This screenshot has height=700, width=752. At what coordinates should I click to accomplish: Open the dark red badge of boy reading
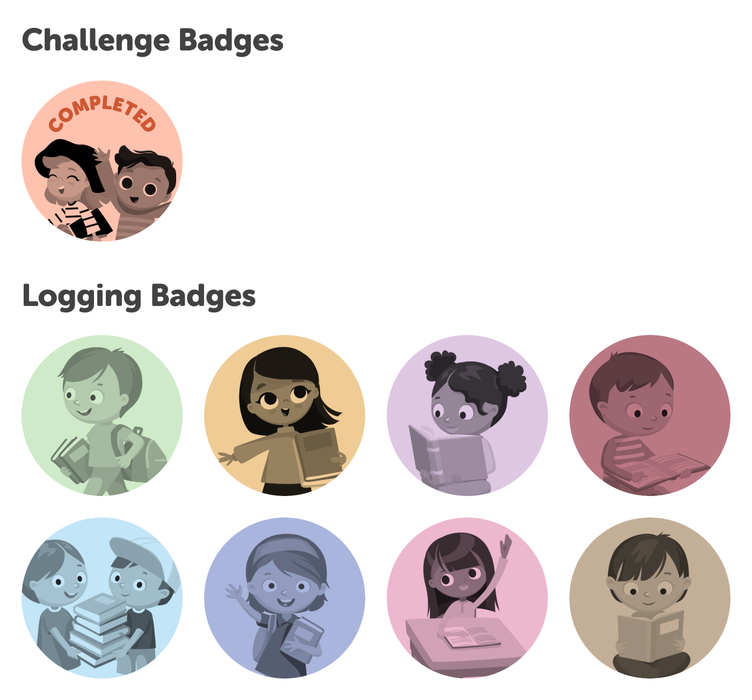pos(650,415)
